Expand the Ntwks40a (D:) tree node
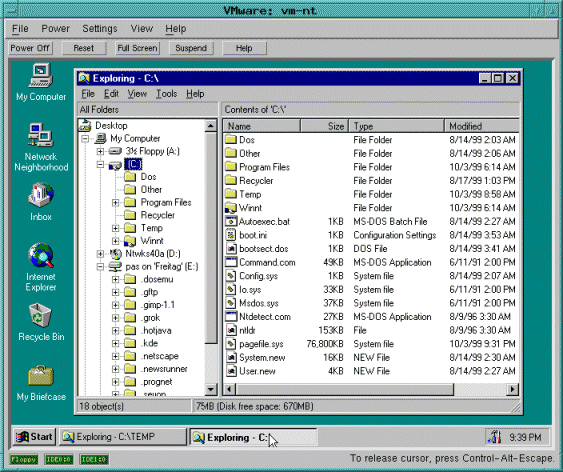Screen dimensions: 563x472 [100, 254]
